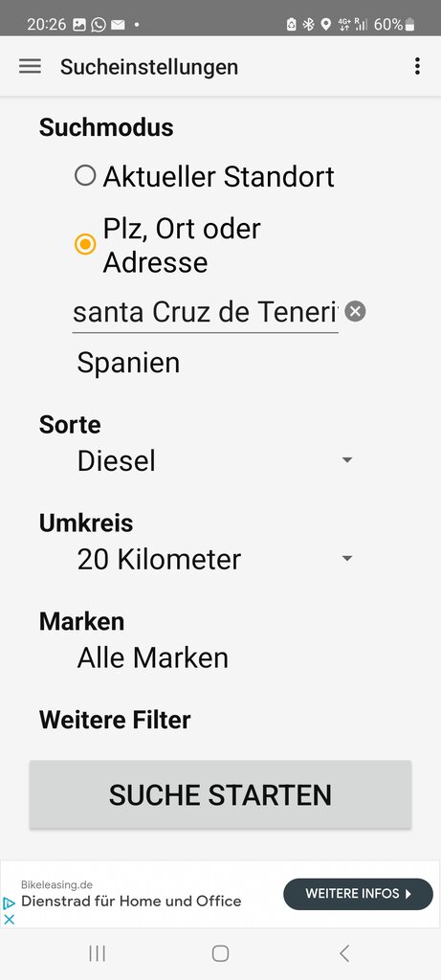
Task: Tap the SUCHE STARTEN button
Action: tap(220, 794)
